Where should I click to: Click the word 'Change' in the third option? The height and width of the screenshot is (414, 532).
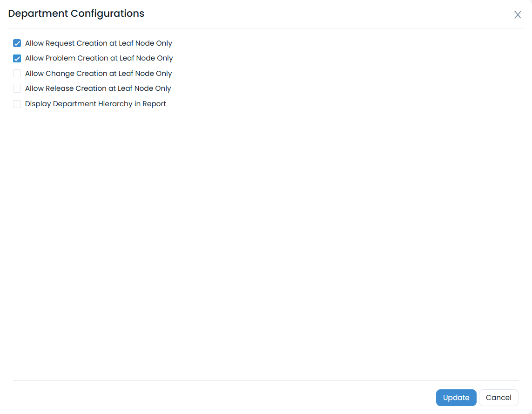click(x=58, y=74)
